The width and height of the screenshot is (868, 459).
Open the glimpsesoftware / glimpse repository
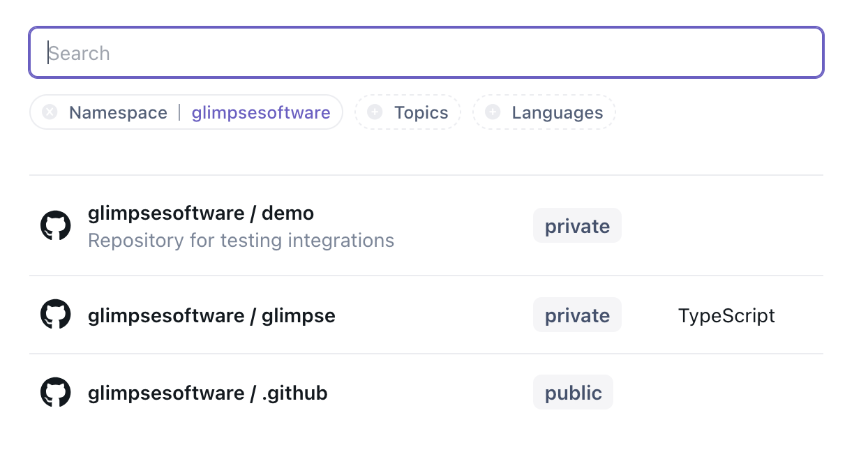coord(211,315)
